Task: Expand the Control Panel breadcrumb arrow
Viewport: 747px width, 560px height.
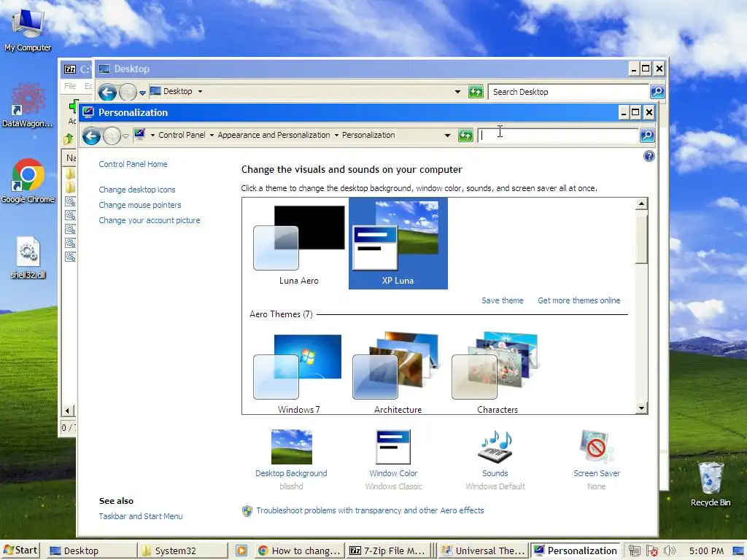Action: coord(212,135)
